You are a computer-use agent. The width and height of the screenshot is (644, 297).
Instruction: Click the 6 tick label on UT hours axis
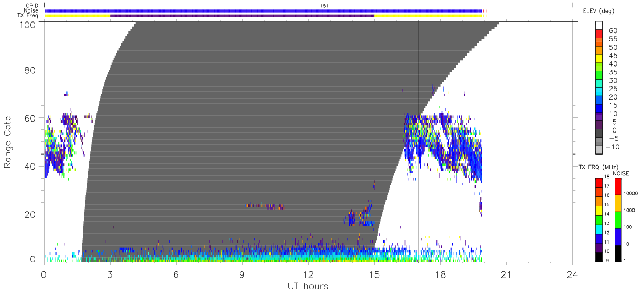(176, 274)
